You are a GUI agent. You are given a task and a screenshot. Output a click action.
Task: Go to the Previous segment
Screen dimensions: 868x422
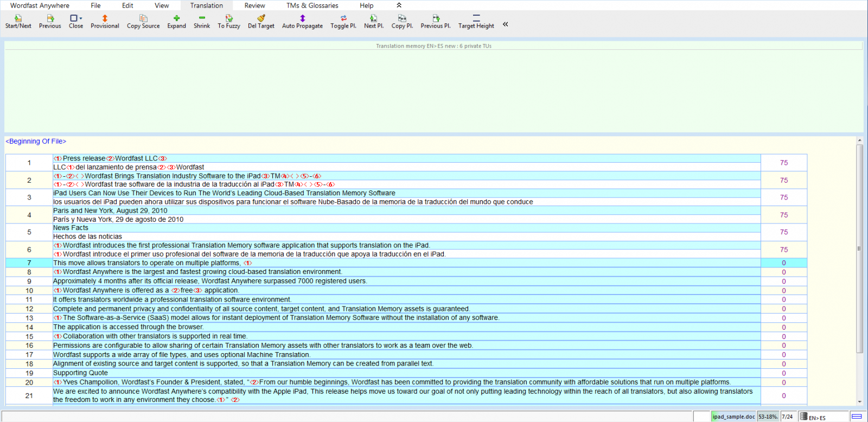50,22
